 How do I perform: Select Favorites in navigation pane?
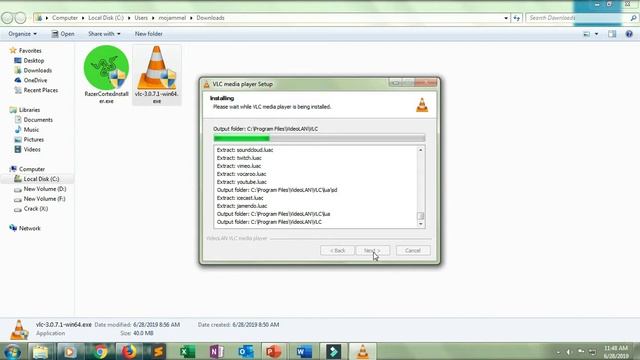click(30, 51)
